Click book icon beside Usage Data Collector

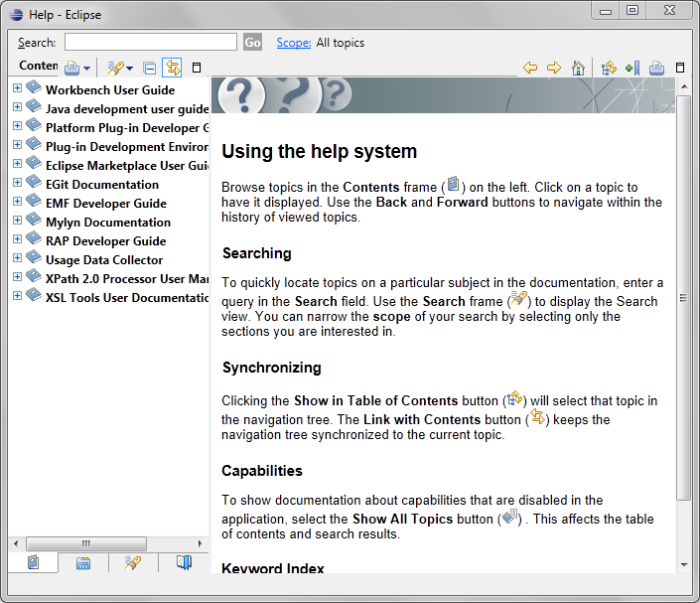pos(34,256)
